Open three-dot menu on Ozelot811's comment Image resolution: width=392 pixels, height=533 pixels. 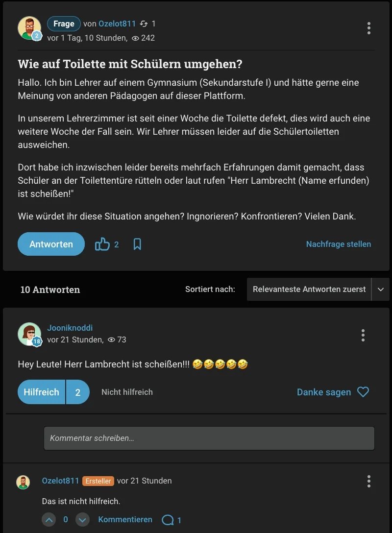[x=368, y=481]
